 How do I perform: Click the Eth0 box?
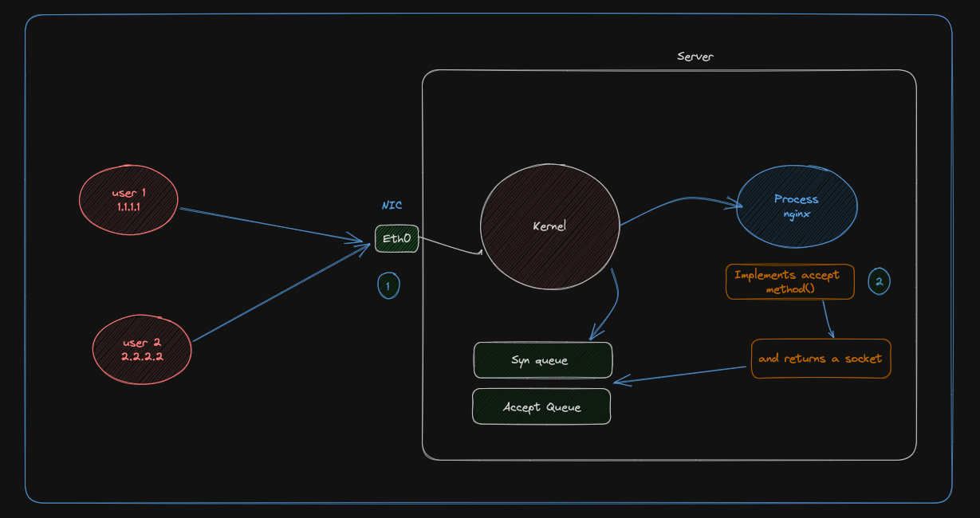click(x=397, y=238)
